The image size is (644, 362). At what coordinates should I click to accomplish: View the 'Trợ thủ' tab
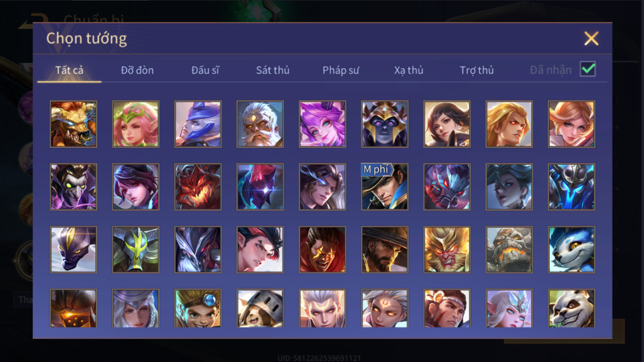[x=477, y=70]
